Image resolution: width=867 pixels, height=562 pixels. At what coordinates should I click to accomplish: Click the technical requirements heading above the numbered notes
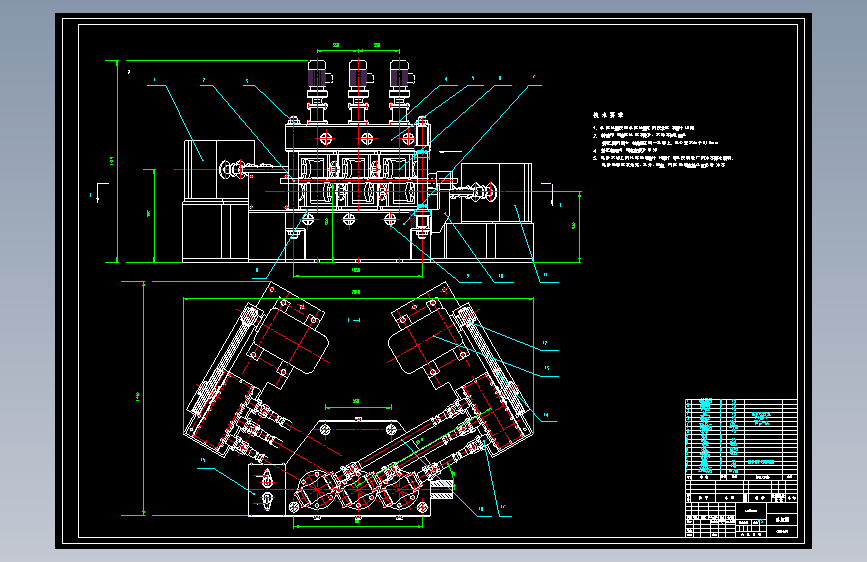pyautogui.click(x=608, y=115)
